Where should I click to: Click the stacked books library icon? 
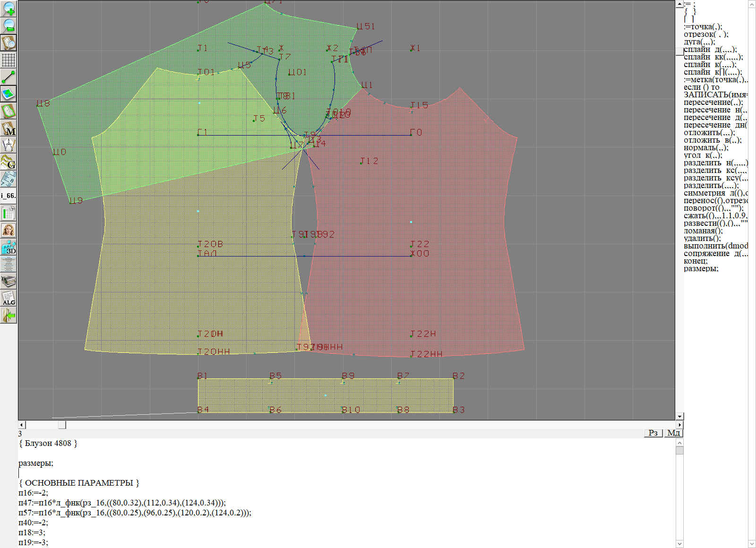tap(9, 281)
